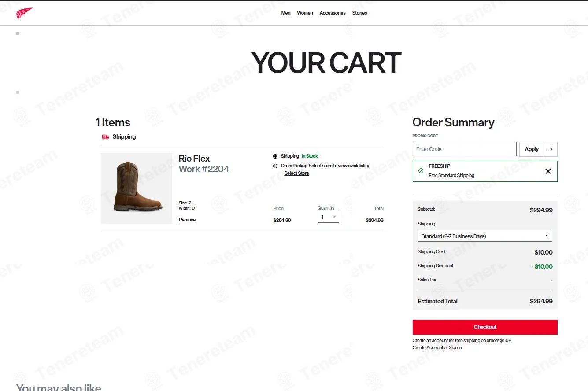The height and width of the screenshot is (391, 588).
Task: Click the Rio Flex product title
Action: 194,159
